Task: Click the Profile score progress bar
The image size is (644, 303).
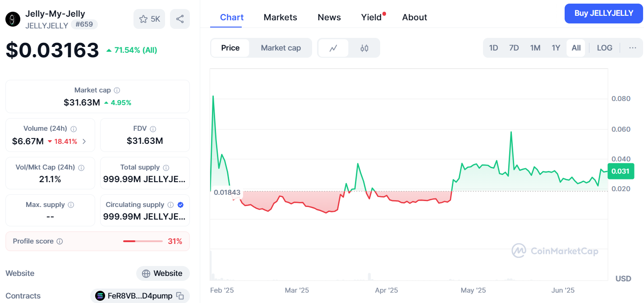Action: coord(143,241)
